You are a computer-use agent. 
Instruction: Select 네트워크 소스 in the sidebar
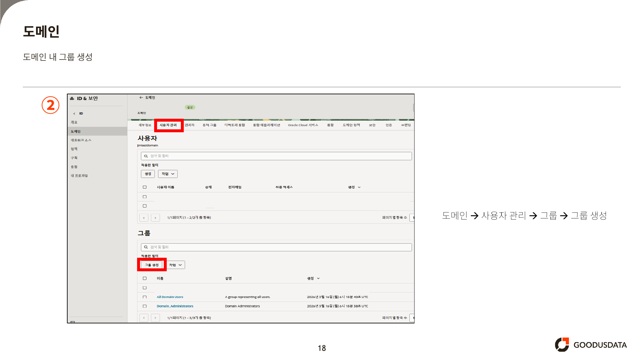[x=81, y=140]
